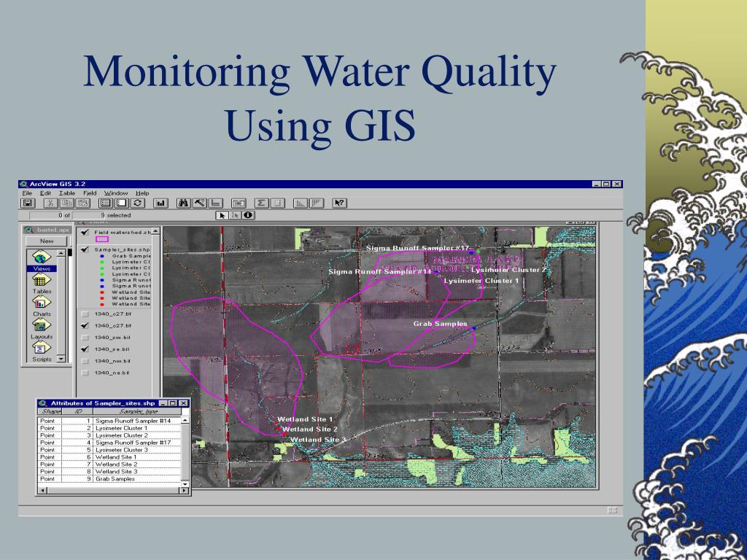The height and width of the screenshot is (560, 747).
Task: Click the Sort Ascending icon
Action: 300,203
